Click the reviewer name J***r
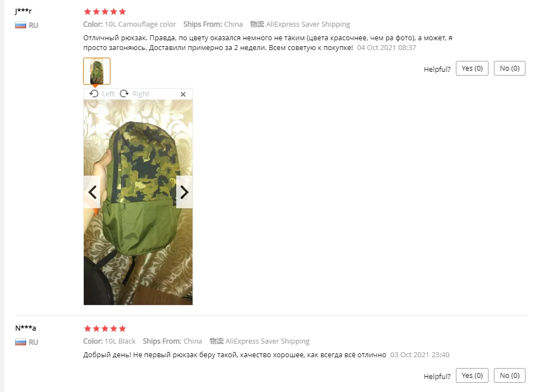The height and width of the screenshot is (392, 538). click(23, 11)
